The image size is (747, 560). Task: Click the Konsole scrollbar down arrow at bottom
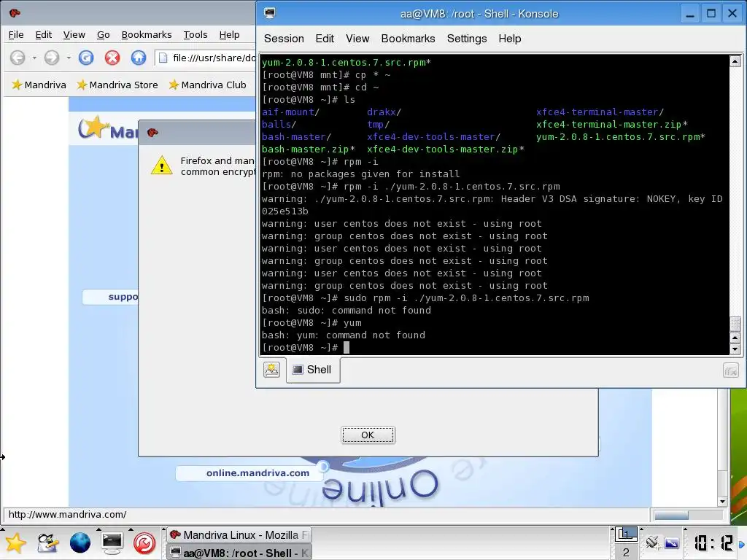[x=735, y=349]
